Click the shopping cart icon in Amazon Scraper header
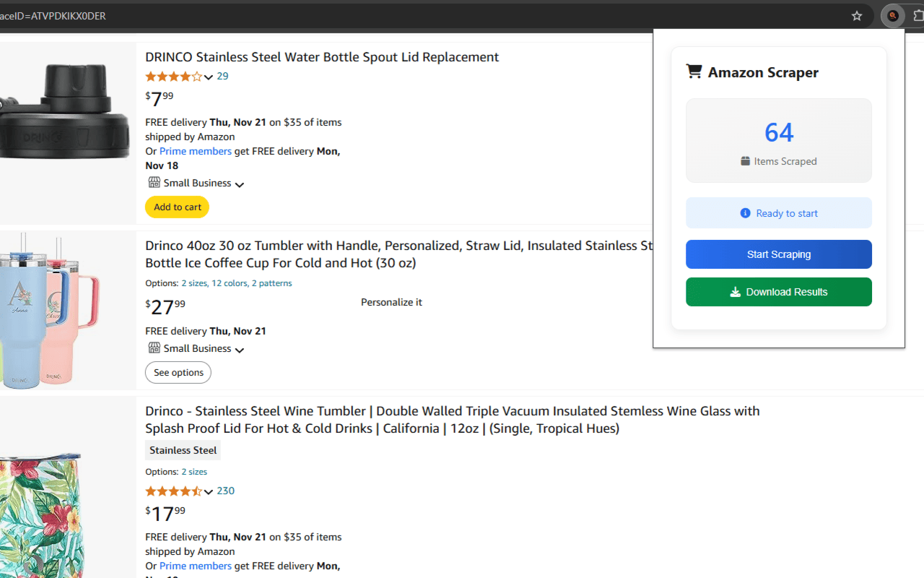The width and height of the screenshot is (924, 578). pos(694,71)
